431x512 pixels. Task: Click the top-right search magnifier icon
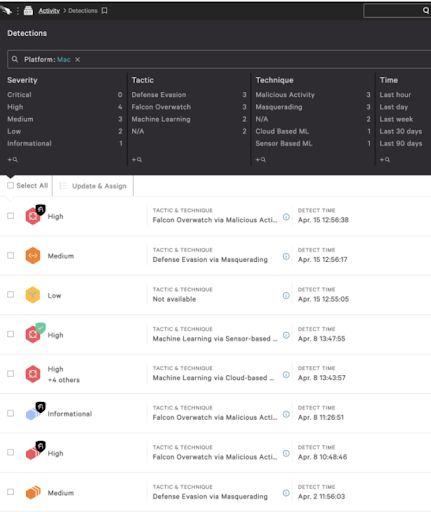pyautogui.click(x=426, y=11)
